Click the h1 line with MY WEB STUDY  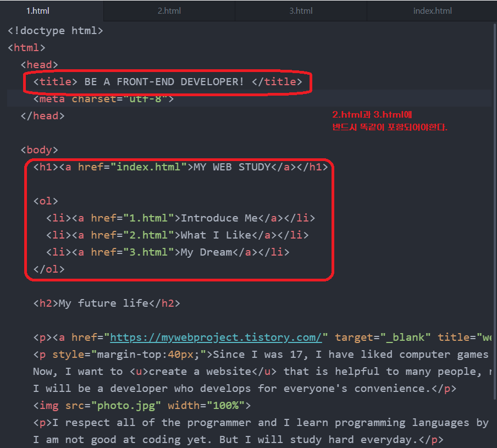[181, 167]
